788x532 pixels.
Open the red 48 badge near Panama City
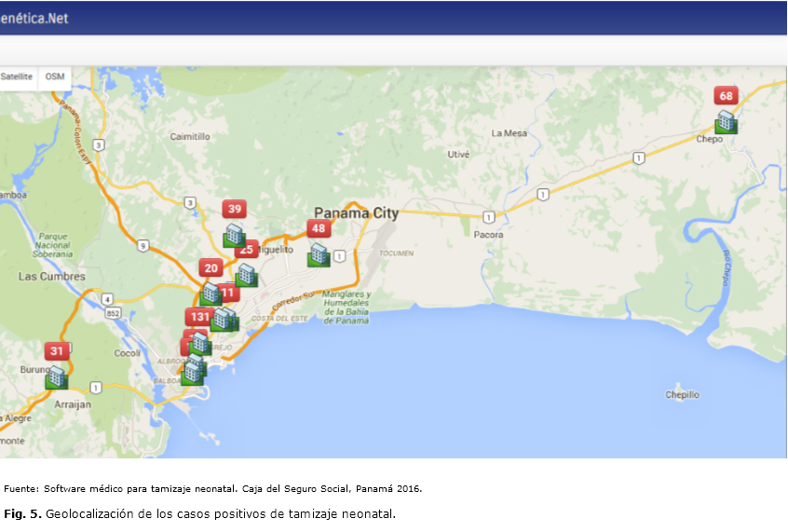pos(319,228)
